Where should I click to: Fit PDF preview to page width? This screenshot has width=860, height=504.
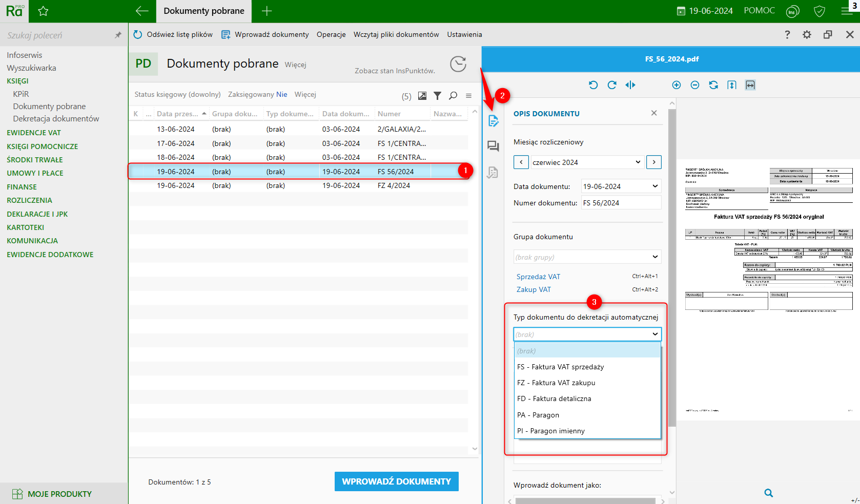[x=750, y=85]
